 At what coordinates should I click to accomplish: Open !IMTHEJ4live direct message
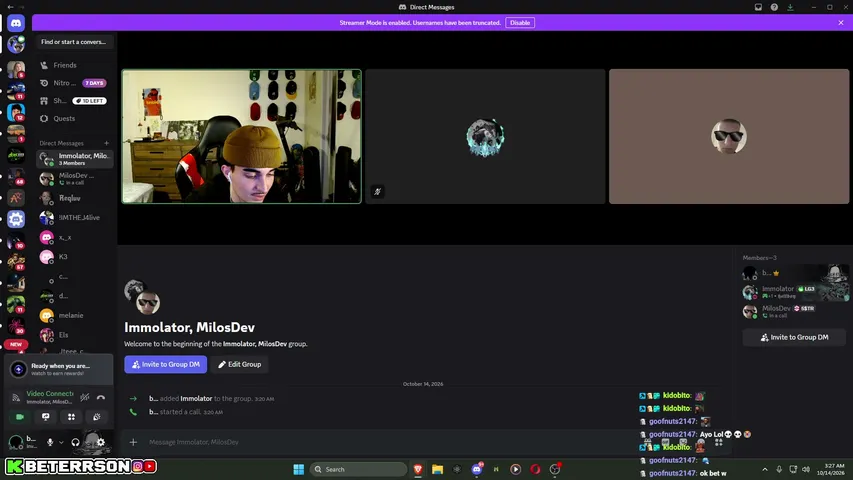[x=75, y=218]
